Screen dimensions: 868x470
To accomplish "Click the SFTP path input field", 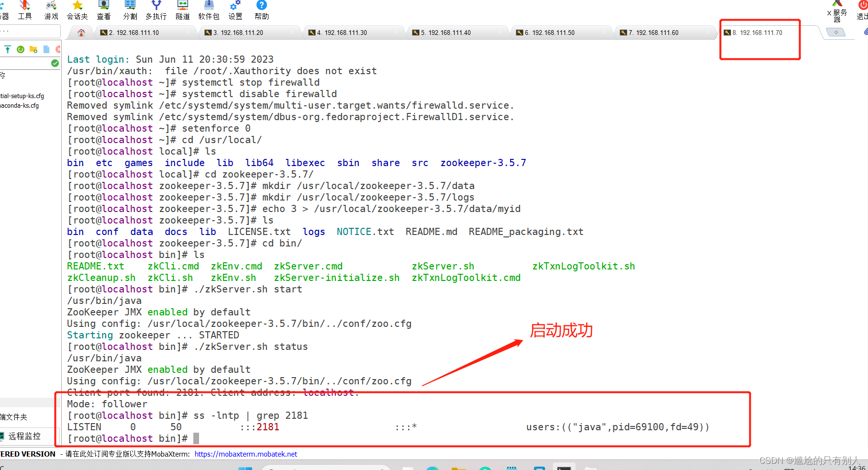I will point(25,63).
